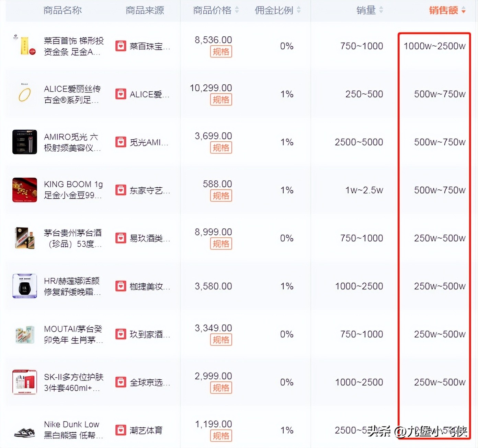This screenshot has height=448, width=478.
Task: Click the shop icon in the HR/赫莲娜 row
Action: (121, 286)
